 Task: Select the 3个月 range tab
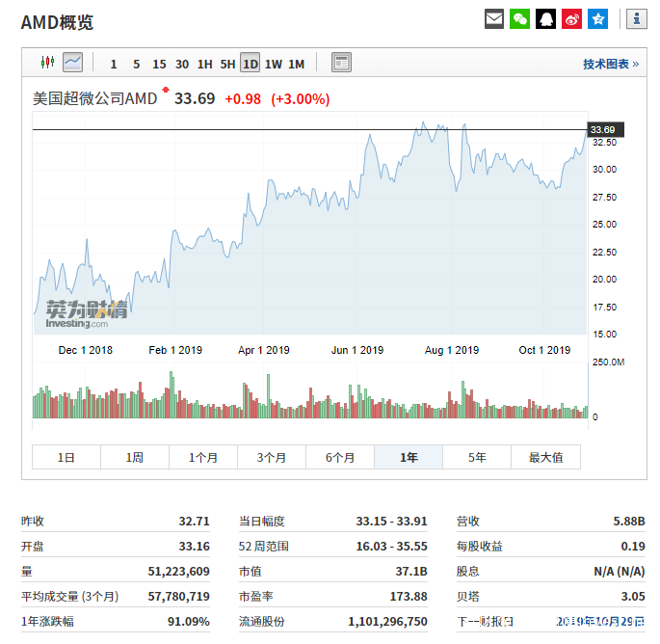click(x=272, y=457)
